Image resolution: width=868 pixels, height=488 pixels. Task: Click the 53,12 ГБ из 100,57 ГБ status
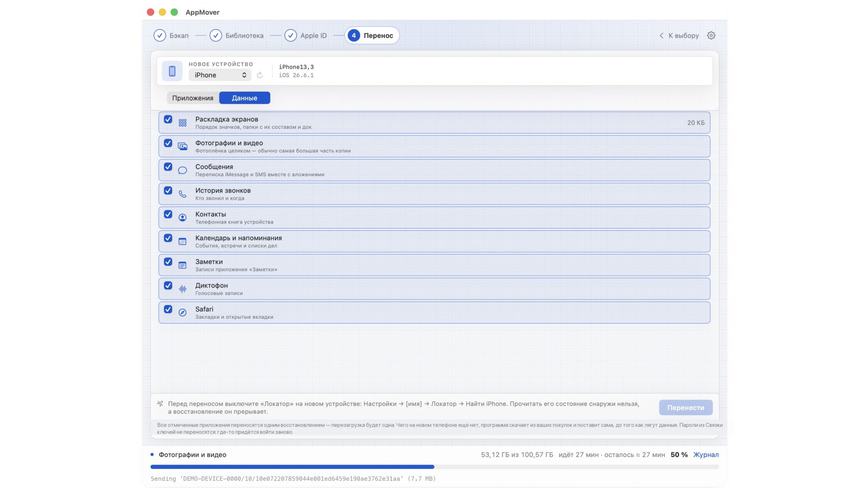point(517,455)
